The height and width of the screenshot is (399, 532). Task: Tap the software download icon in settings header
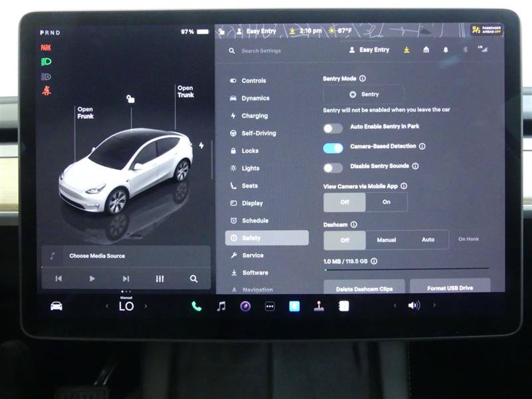[x=406, y=50]
